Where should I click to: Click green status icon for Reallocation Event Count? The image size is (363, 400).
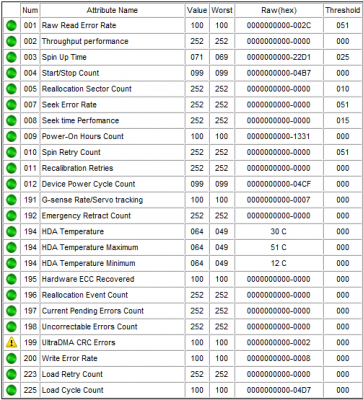click(11, 295)
